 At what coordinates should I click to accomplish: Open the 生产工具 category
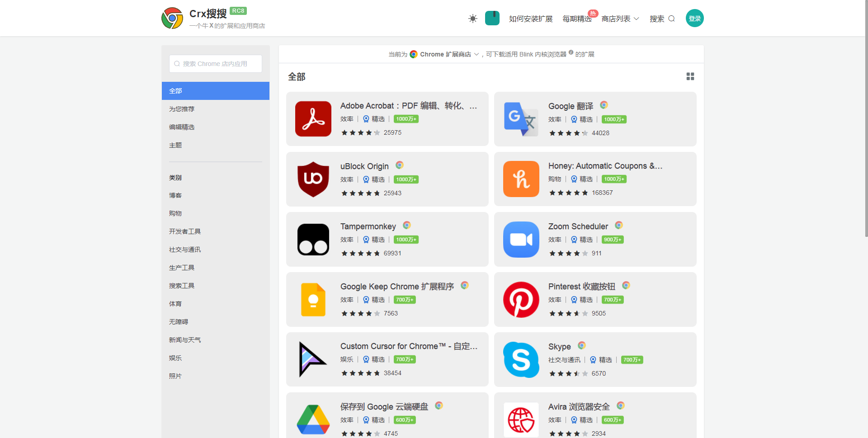(182, 268)
